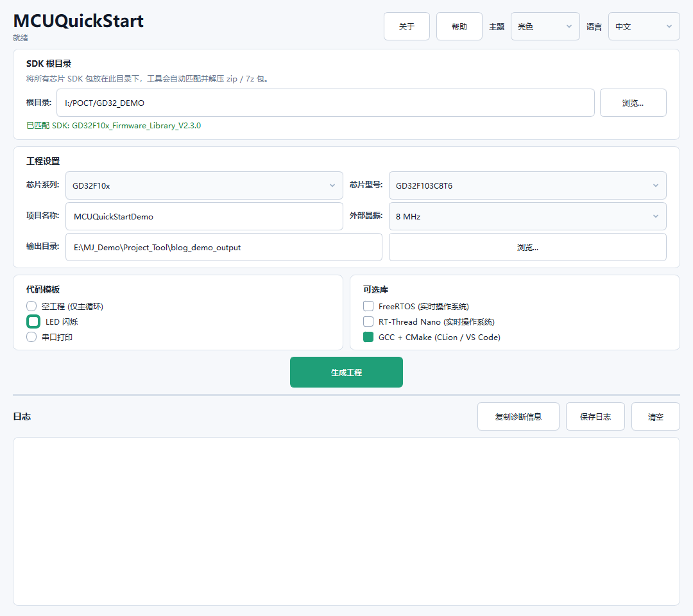Browse for the output directory

point(527,248)
